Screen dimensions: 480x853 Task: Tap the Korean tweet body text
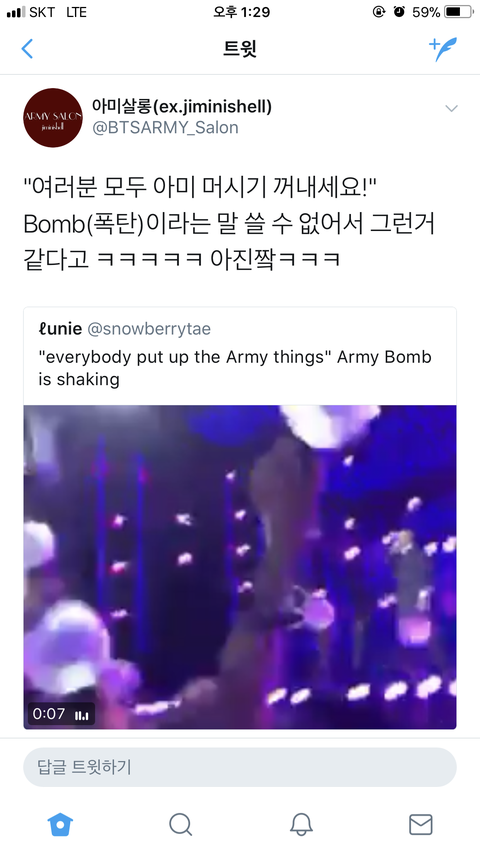229,224
